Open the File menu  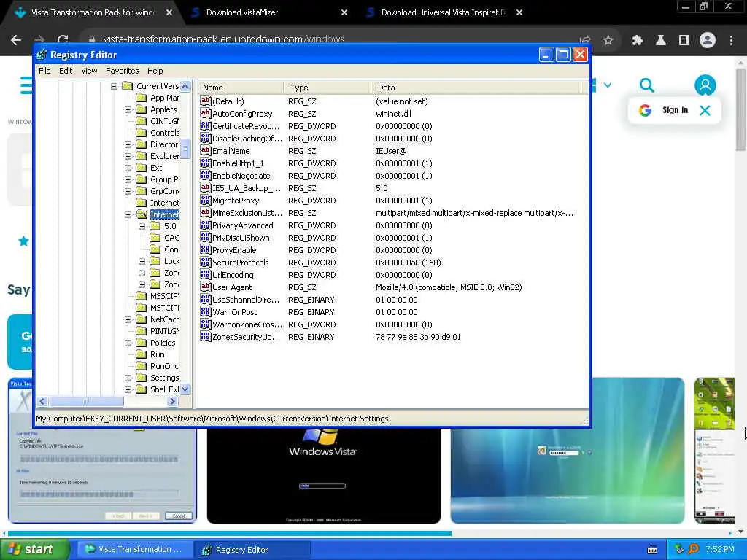44,71
